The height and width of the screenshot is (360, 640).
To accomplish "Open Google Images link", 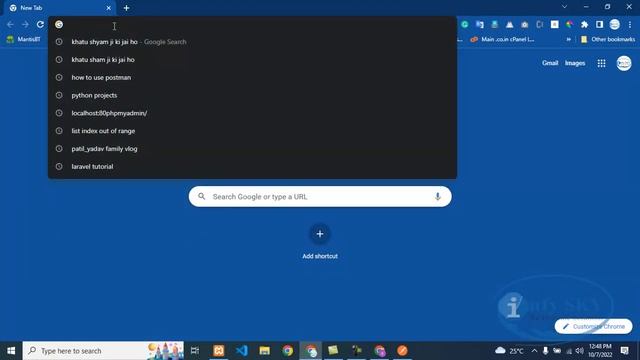I will (x=575, y=63).
